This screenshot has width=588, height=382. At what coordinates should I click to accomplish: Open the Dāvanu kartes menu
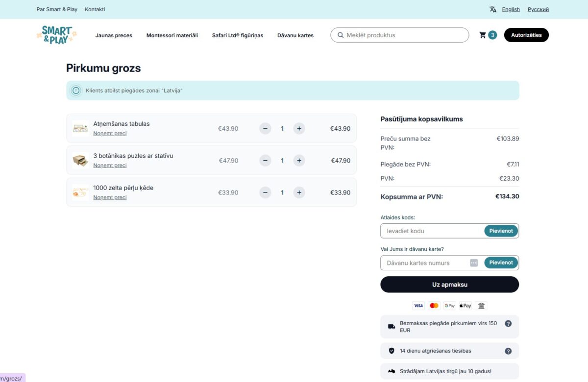pos(295,35)
